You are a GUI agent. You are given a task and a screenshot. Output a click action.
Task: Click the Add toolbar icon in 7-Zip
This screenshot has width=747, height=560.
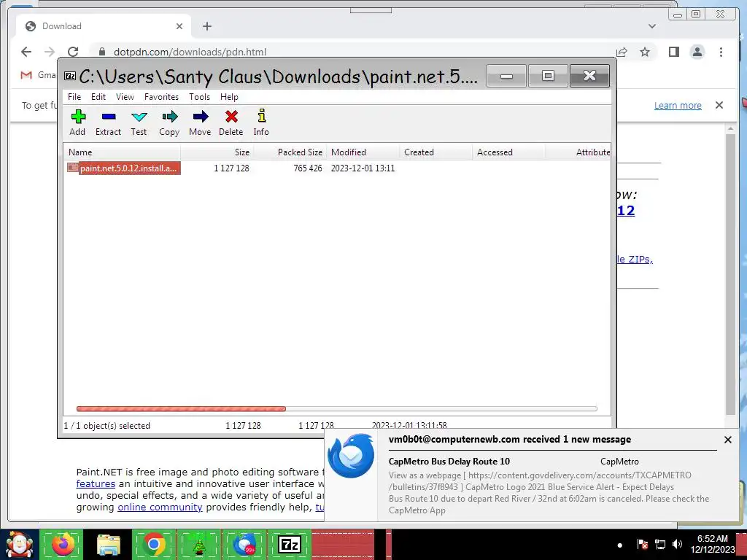[x=77, y=122]
